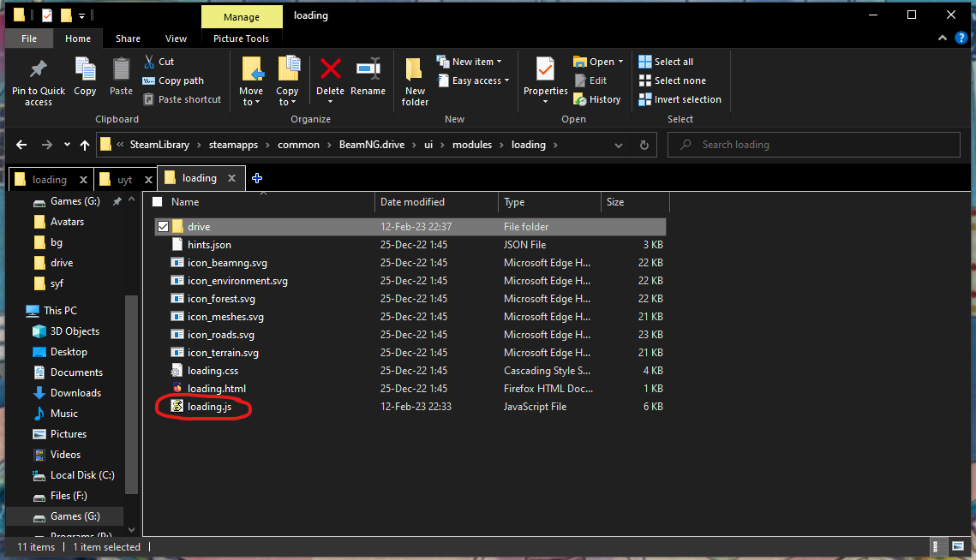Image resolution: width=976 pixels, height=560 pixels.
Task: Click Copy path in Clipboard group
Action: (173, 80)
